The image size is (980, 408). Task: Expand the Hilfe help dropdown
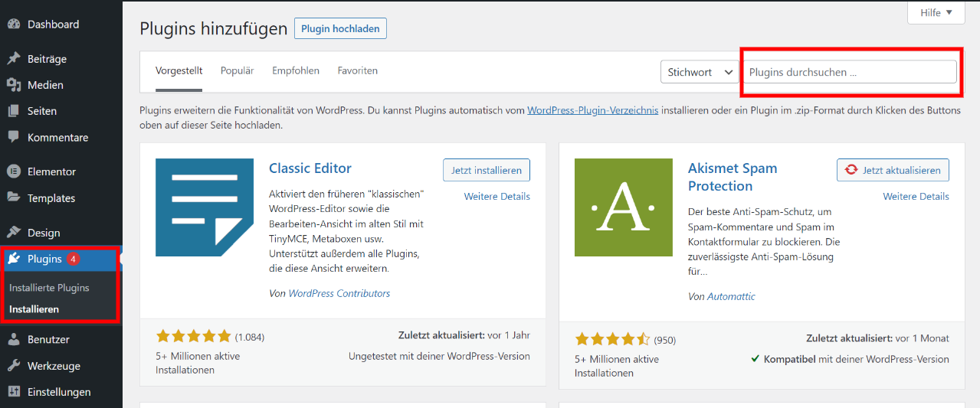(x=936, y=12)
